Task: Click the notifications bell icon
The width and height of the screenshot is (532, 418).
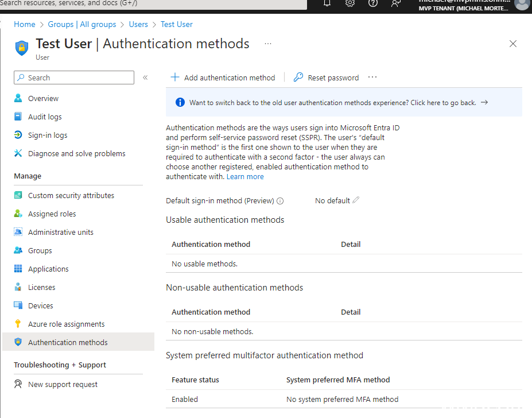Action: (327, 3)
